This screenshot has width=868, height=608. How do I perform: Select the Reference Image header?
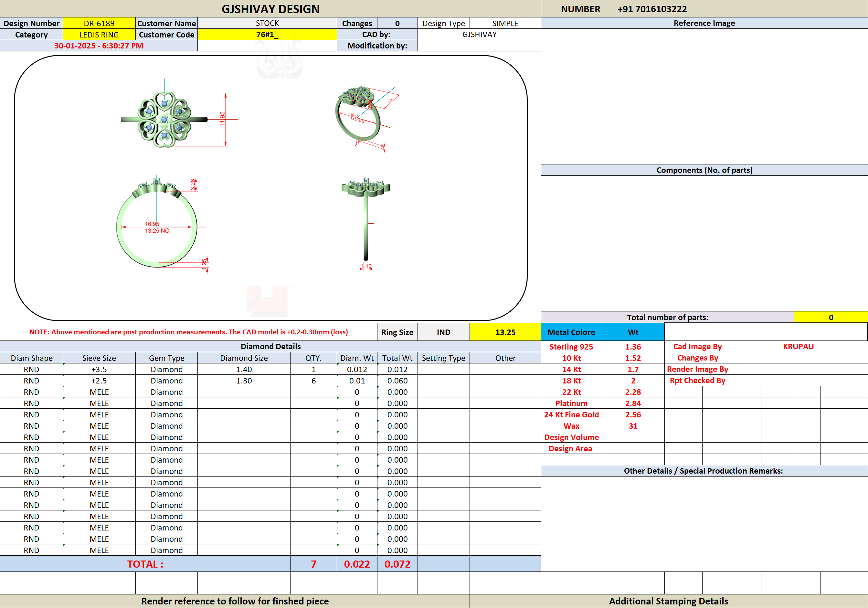(x=704, y=23)
